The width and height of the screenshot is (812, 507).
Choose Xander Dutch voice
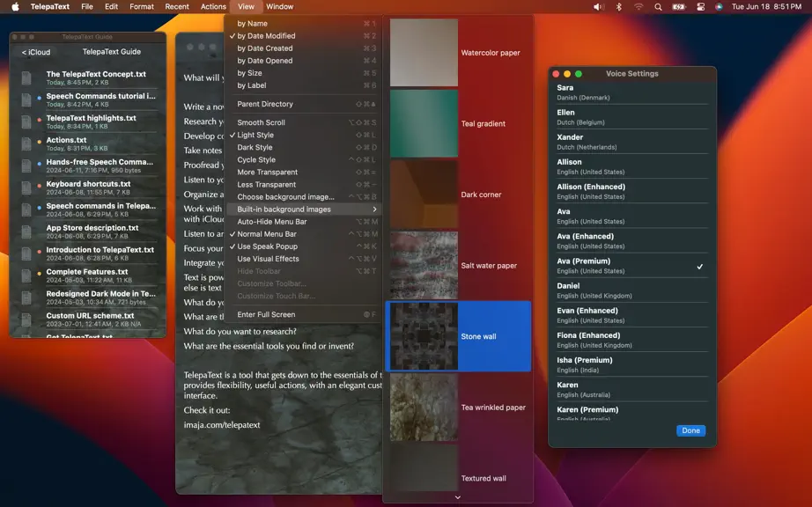coord(631,142)
